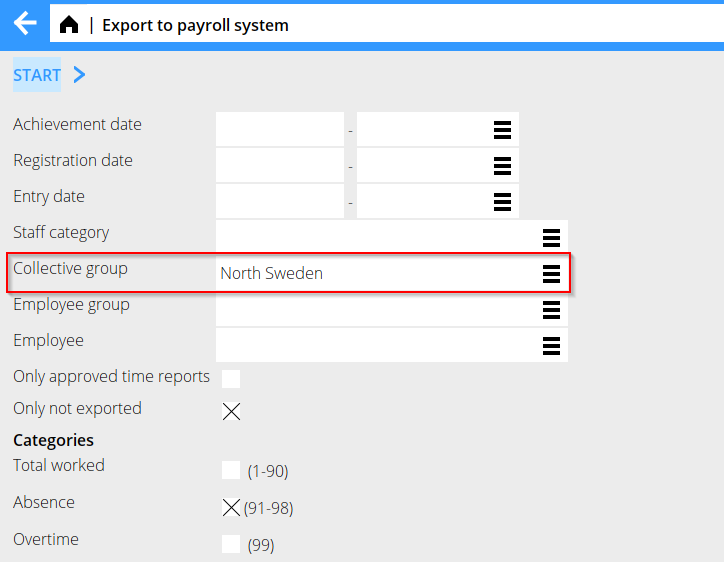Screen dimensions: 724x562
Task: Open Entry date list menu icon
Action: 502,202
